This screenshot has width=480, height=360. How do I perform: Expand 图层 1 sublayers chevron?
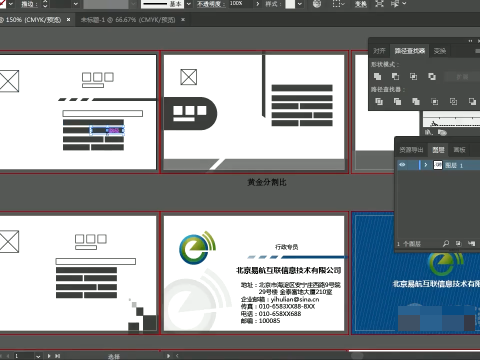[x=426, y=165]
